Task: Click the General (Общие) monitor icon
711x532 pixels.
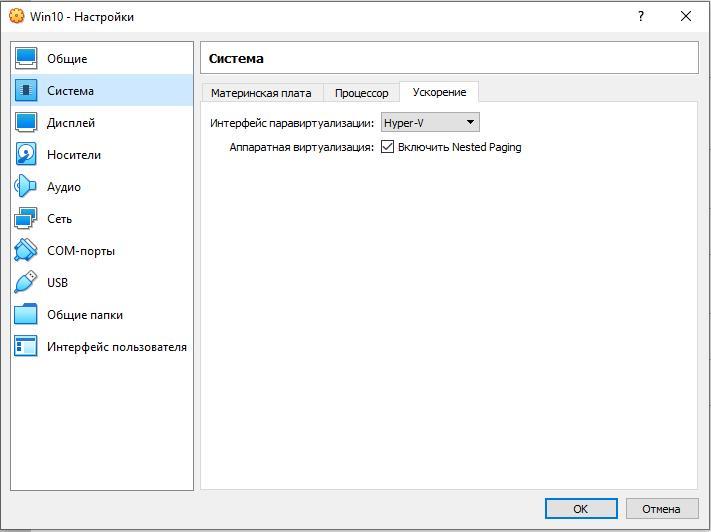Action: [27, 59]
